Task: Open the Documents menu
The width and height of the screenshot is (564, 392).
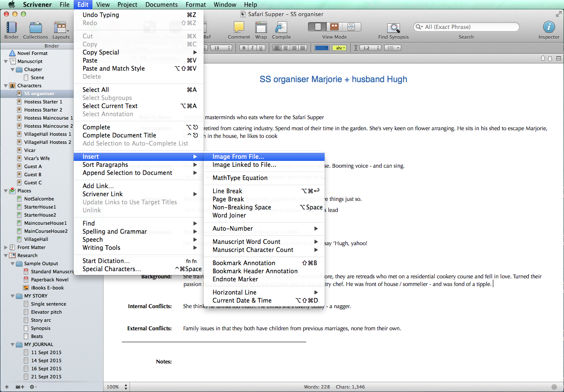Action: [x=161, y=4]
